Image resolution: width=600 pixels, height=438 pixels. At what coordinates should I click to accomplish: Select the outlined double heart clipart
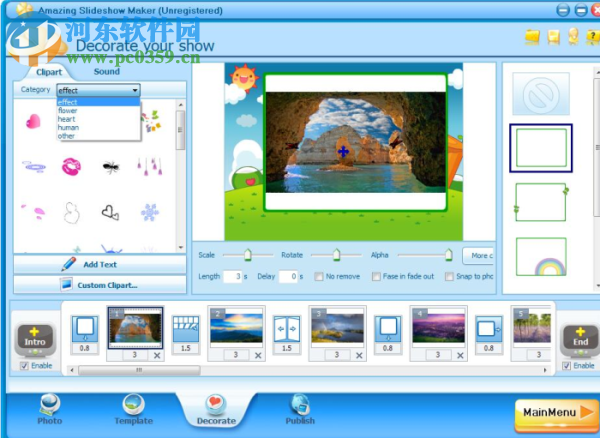tap(110, 212)
